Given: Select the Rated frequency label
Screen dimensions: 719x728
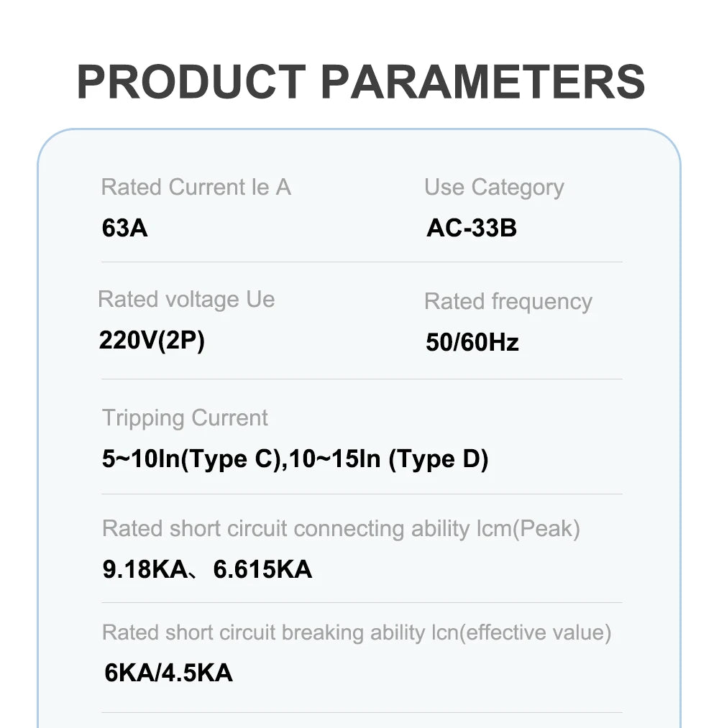Looking at the screenshot, I should tap(508, 302).
